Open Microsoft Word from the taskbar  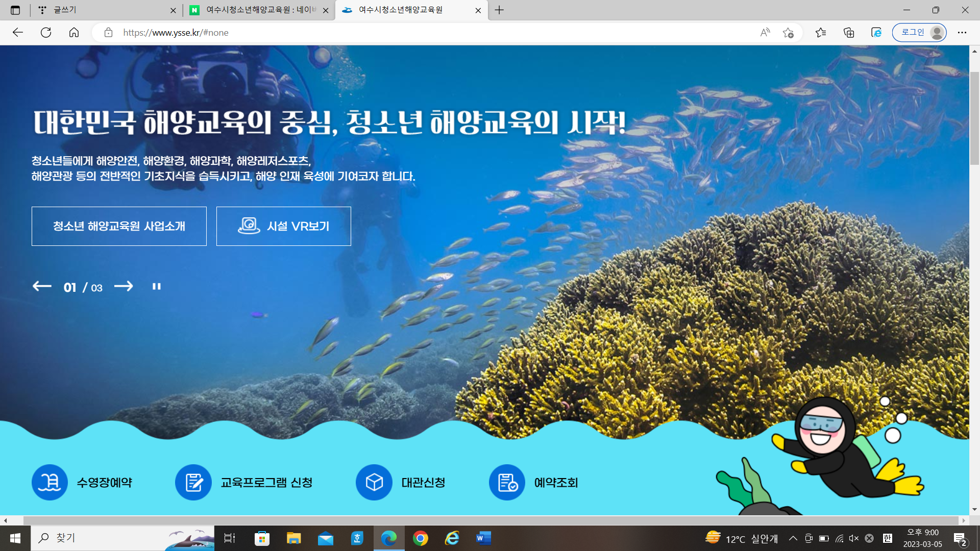pyautogui.click(x=483, y=538)
